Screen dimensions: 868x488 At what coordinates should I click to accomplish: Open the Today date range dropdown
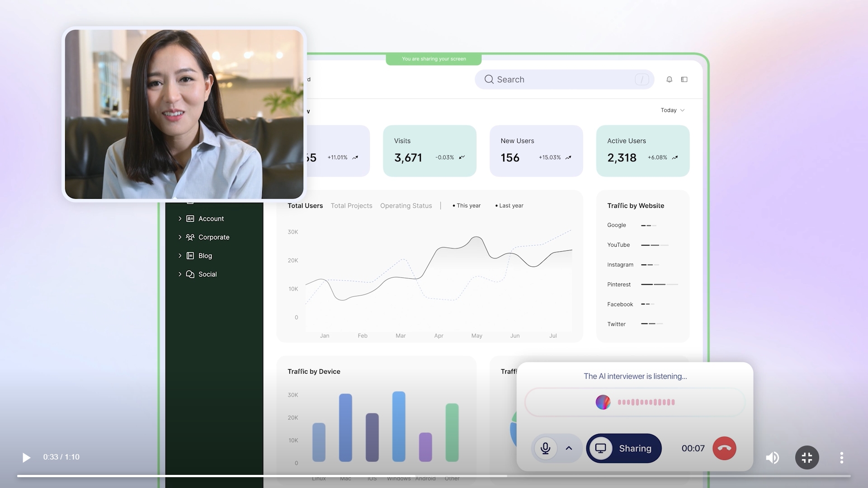coord(673,110)
